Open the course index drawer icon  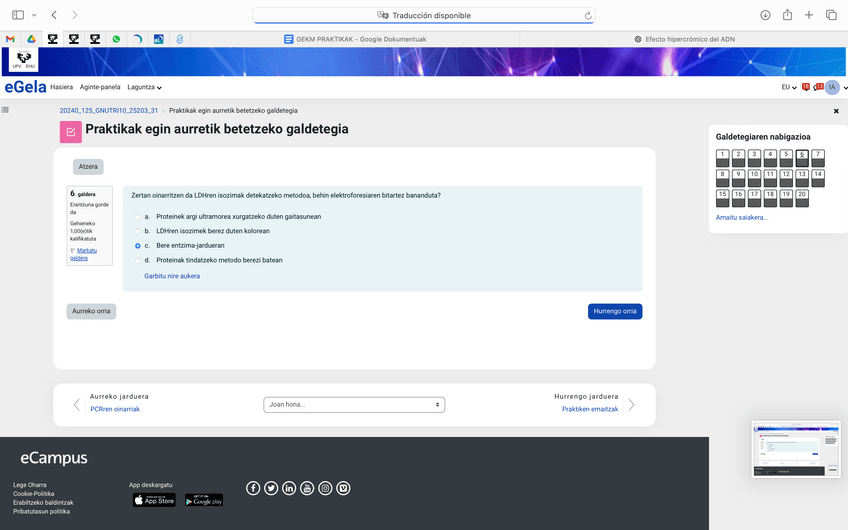(x=5, y=110)
